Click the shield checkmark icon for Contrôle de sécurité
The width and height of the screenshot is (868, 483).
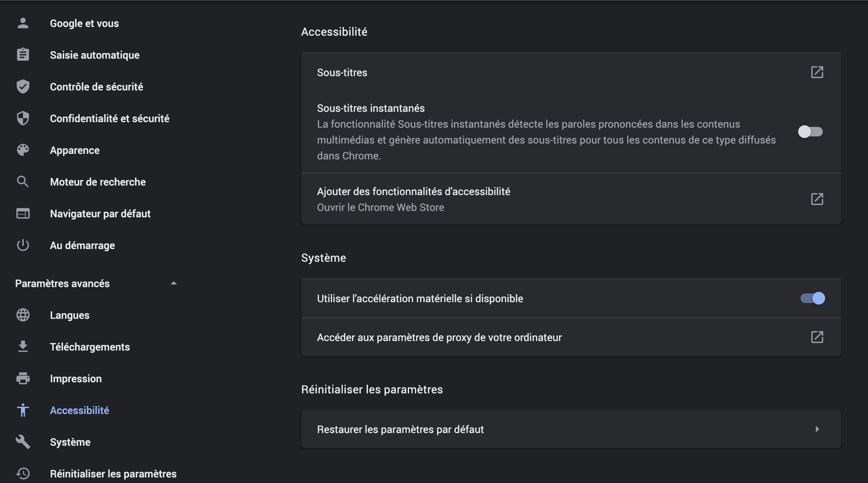[23, 86]
